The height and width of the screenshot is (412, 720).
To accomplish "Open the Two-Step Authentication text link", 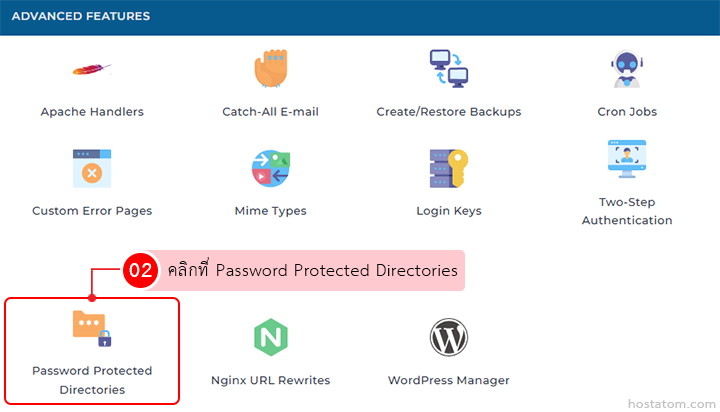I will (627, 211).
